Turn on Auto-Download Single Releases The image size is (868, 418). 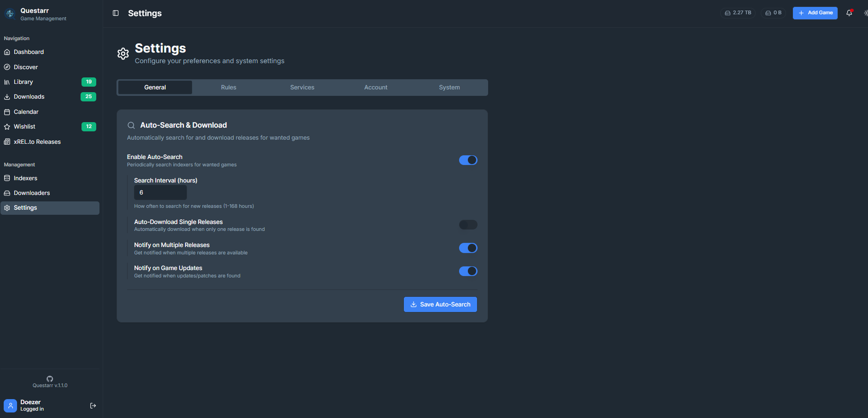468,225
